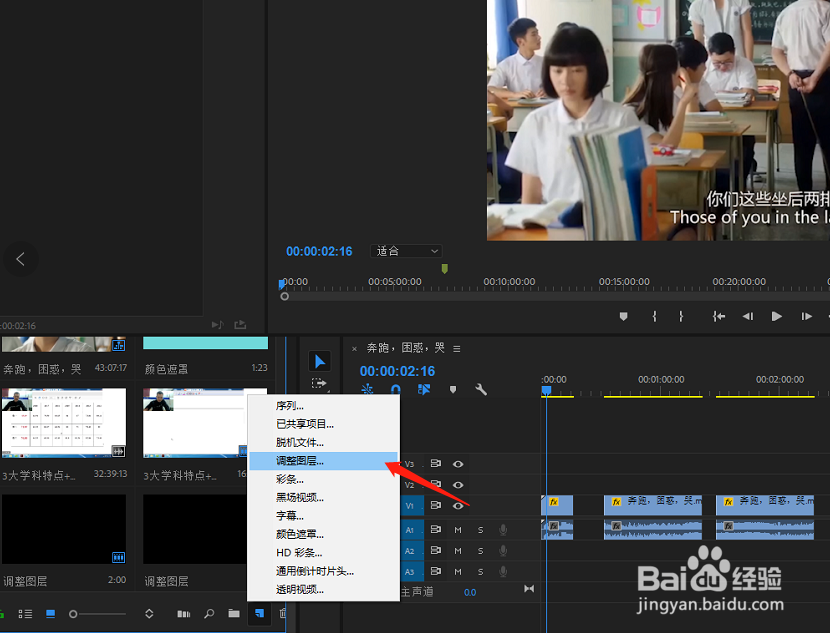Open timeline display settings wrench
Viewport: 830px width, 633px height.
click(x=481, y=390)
